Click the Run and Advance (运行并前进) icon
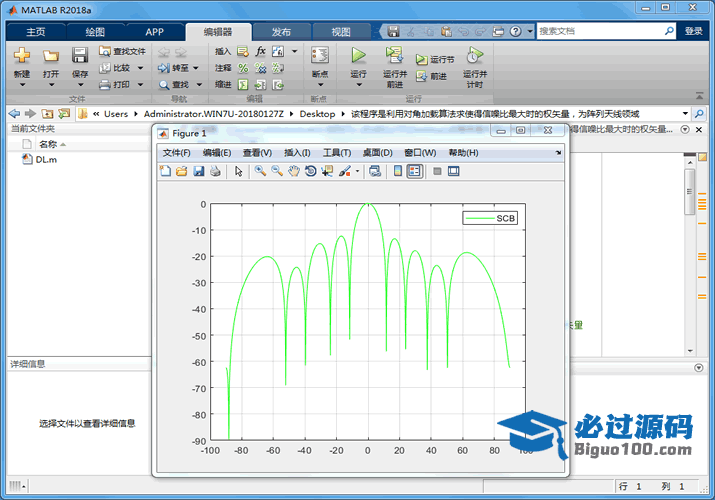 click(x=394, y=55)
